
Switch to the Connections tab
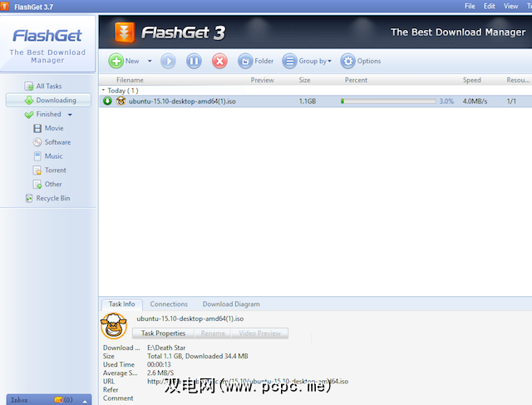click(x=169, y=304)
